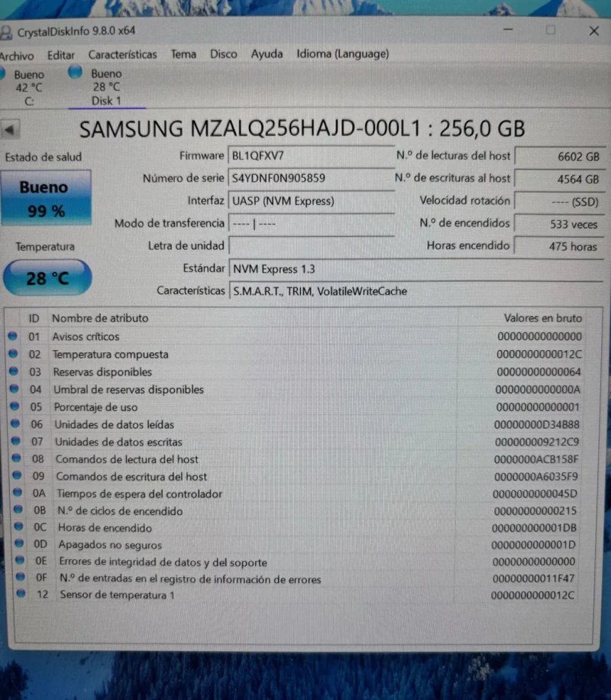The image size is (611, 700).
Task: Select the Sensor de temperatura 1 attribute name
Action: click(117, 595)
